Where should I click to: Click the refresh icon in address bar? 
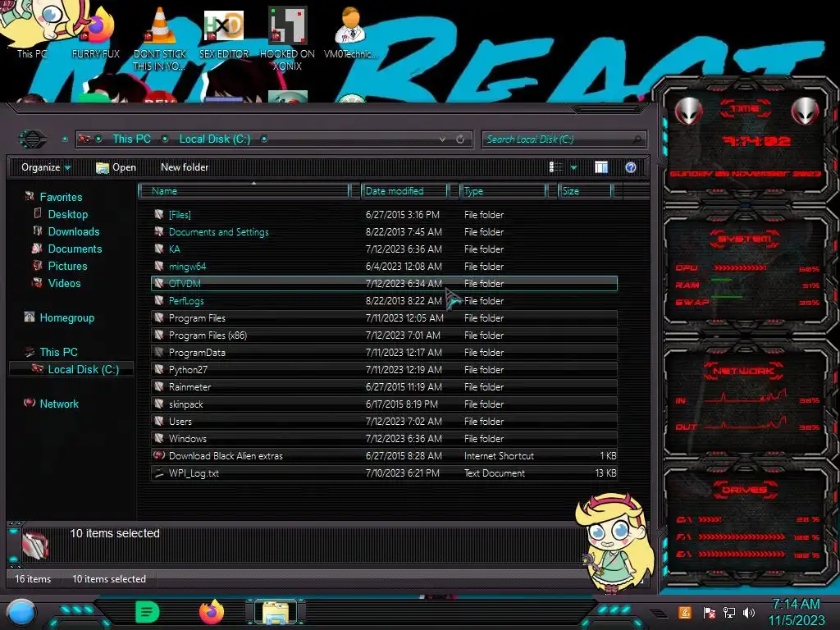click(460, 139)
